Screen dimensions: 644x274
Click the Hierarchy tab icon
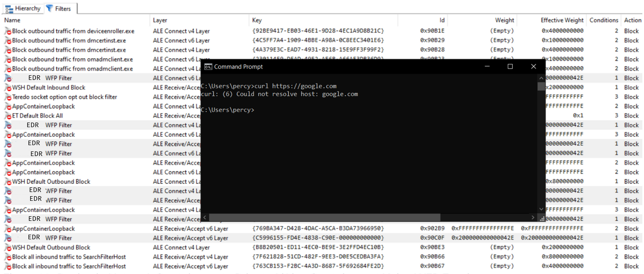coord(9,8)
